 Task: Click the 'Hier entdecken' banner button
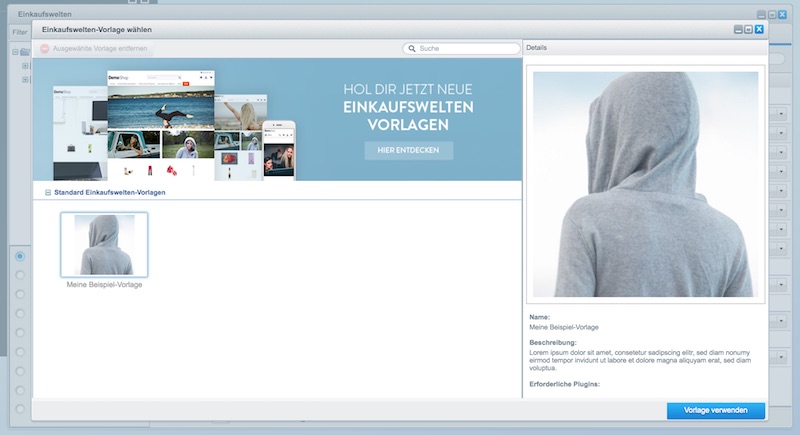408,150
